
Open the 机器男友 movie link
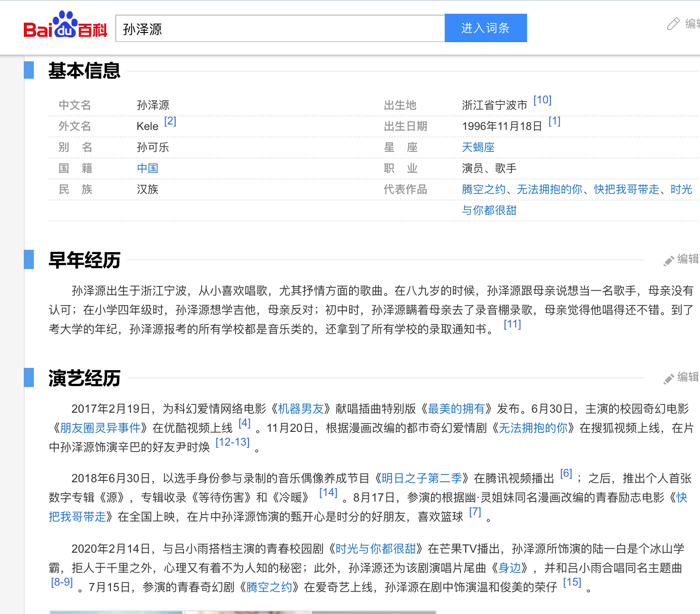(x=301, y=409)
